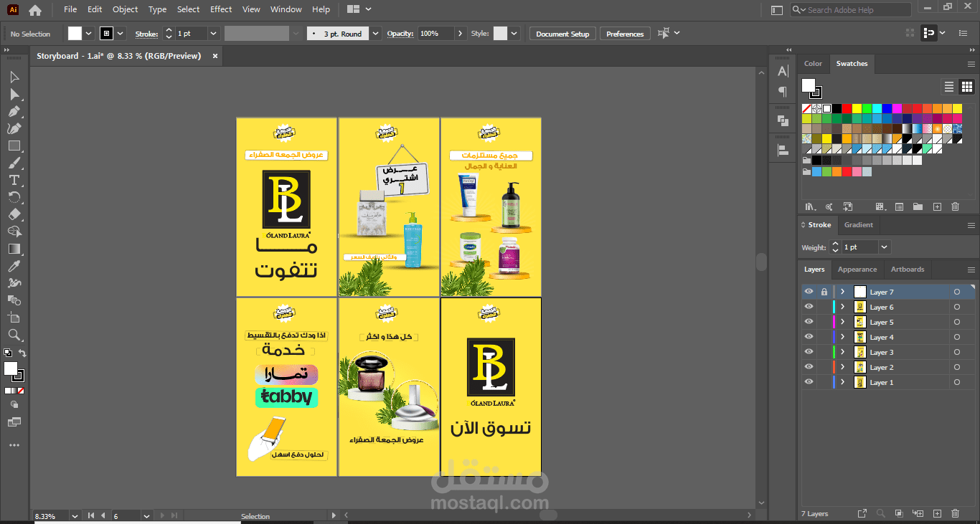Expand the Opacity value arrow
The height and width of the screenshot is (524, 980).
point(460,34)
